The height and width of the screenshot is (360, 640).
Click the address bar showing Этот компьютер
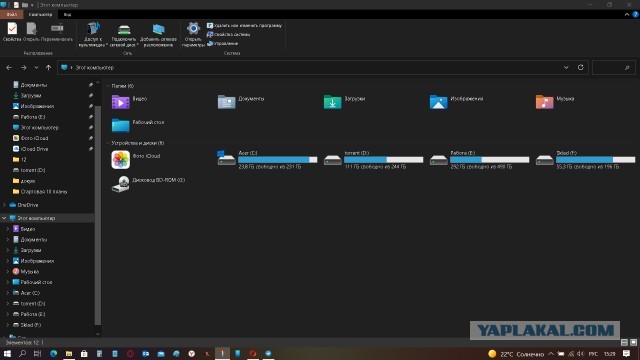310,67
